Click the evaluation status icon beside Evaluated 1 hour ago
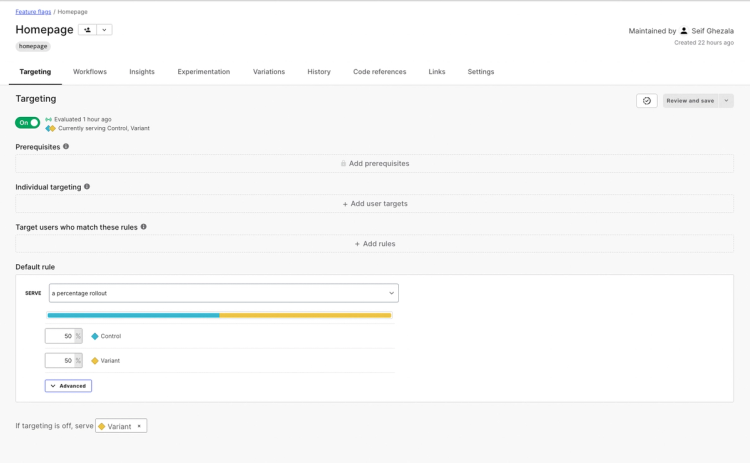Screen dimensions: 750x463 tap(48, 120)
